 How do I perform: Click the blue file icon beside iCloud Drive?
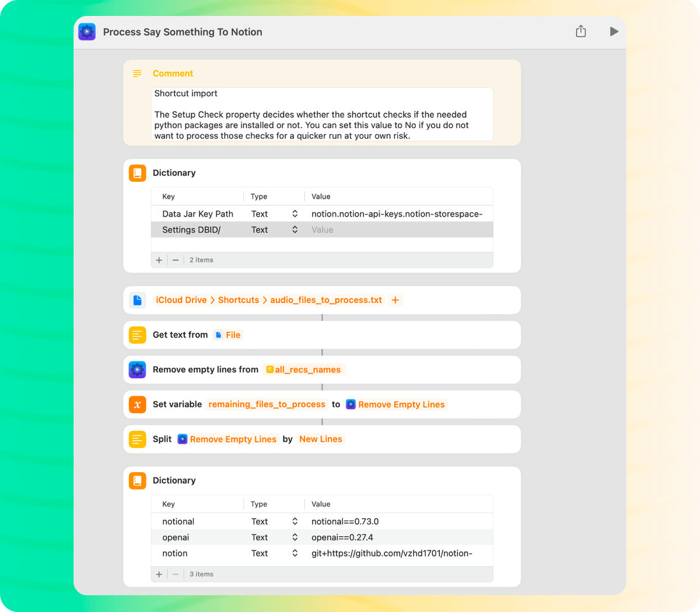click(138, 300)
